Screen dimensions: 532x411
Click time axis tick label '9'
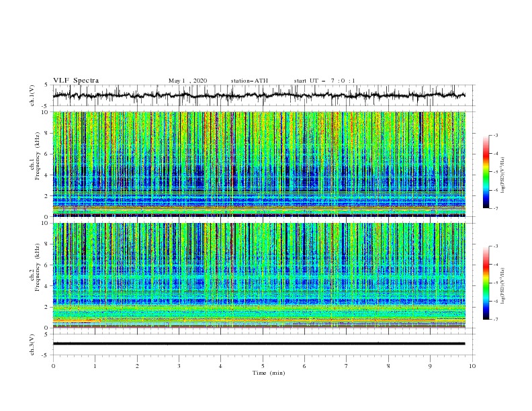tap(430, 366)
